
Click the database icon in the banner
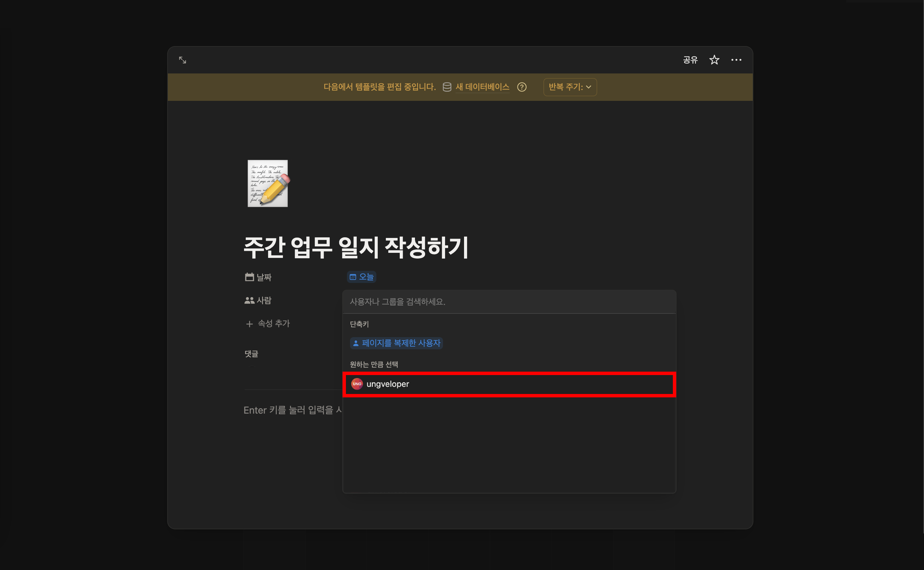pyautogui.click(x=447, y=87)
